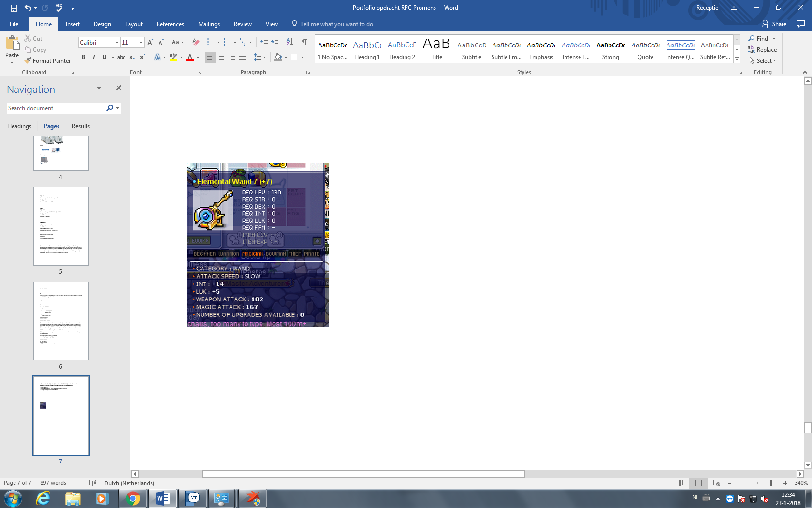Apply superscript formatting

(x=143, y=57)
